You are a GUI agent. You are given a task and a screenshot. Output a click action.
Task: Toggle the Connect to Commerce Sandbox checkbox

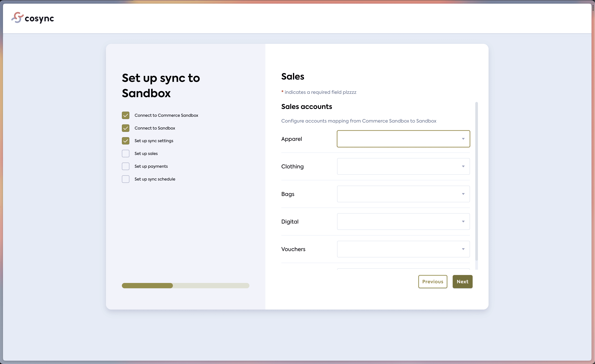click(x=126, y=115)
